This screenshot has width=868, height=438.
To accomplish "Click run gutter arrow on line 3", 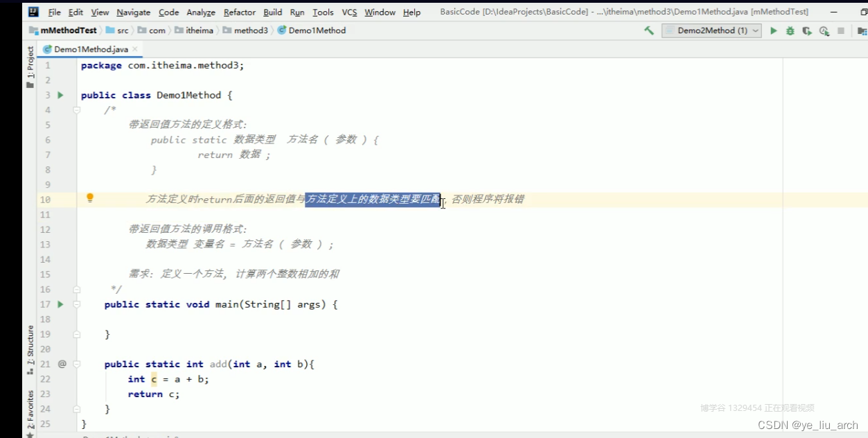I will [60, 95].
